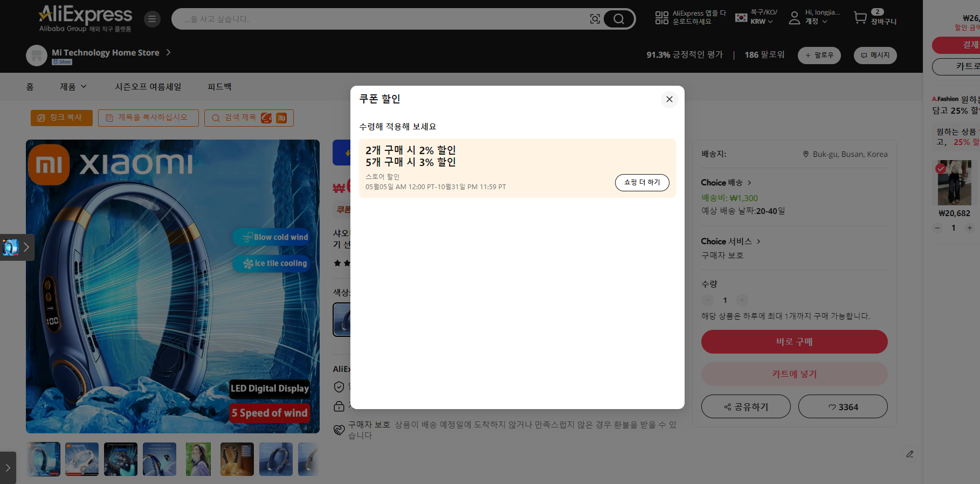Expand the 제품 products menu
The width and height of the screenshot is (980, 484).
tap(73, 87)
